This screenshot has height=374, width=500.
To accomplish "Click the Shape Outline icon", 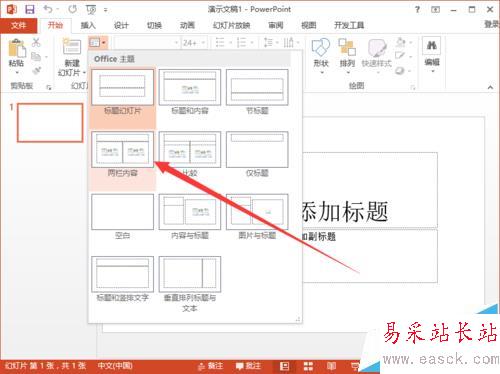I will 400,56.
